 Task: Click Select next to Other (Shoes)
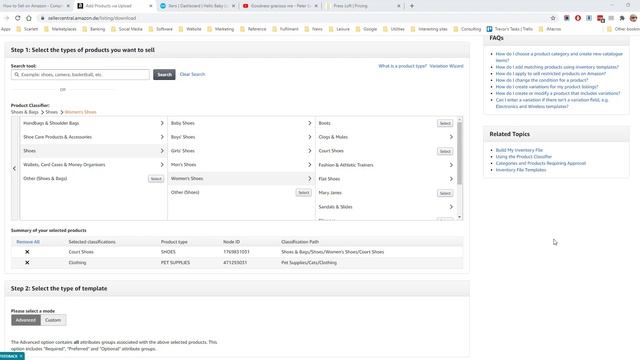[x=303, y=193]
